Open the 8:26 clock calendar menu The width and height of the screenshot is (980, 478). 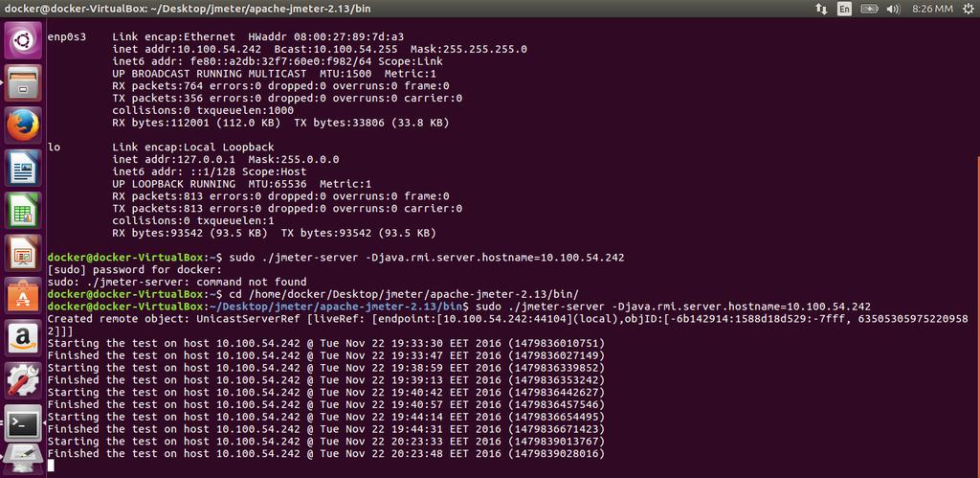pyautogui.click(x=932, y=9)
